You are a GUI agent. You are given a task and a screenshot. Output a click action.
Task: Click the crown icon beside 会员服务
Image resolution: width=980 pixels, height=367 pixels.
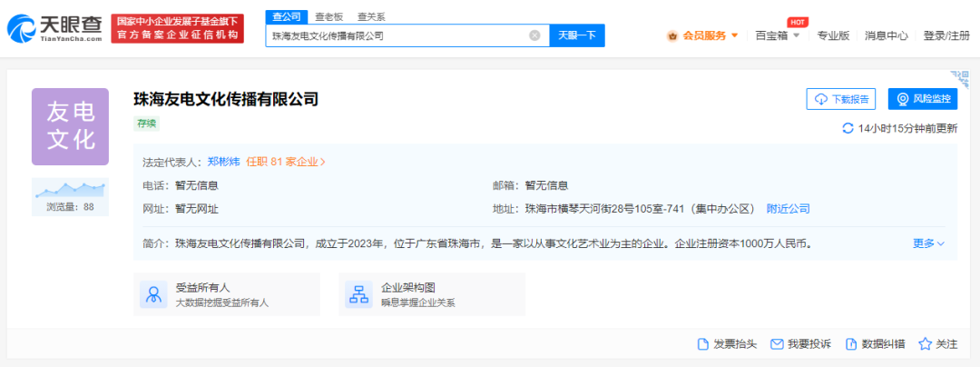point(672,35)
